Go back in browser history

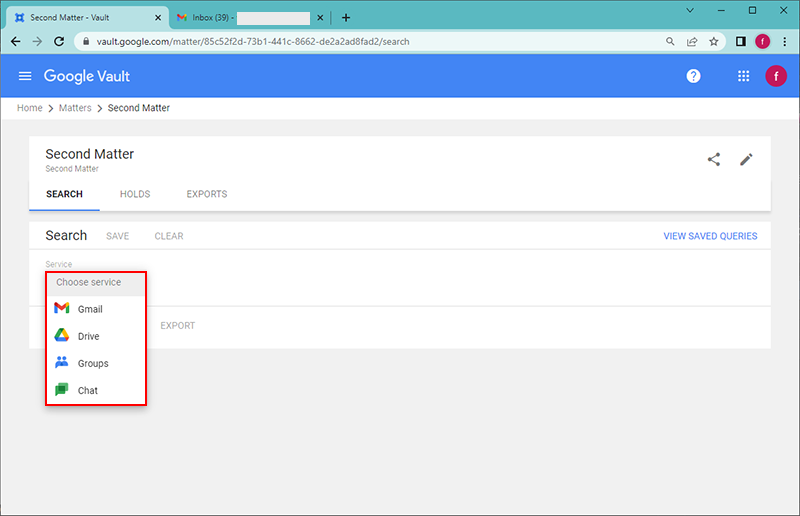16,41
